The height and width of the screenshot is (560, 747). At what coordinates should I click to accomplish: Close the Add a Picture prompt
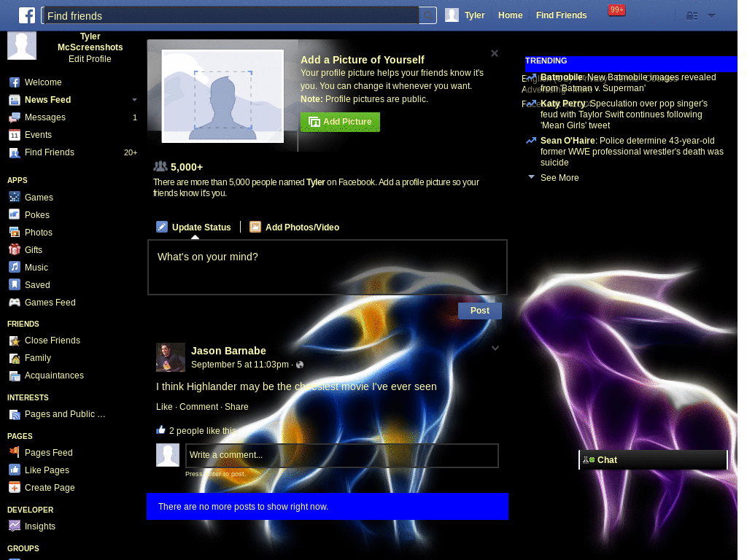coord(495,53)
